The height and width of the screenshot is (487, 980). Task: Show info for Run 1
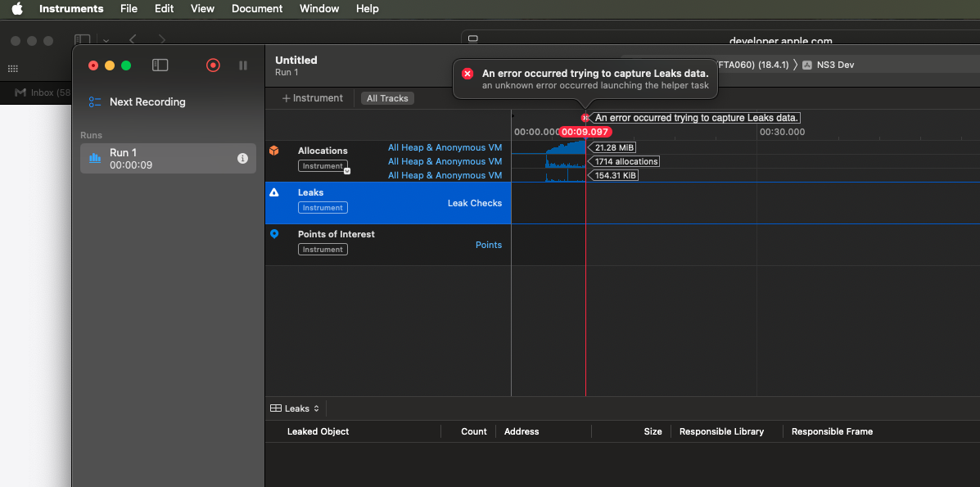point(242,159)
